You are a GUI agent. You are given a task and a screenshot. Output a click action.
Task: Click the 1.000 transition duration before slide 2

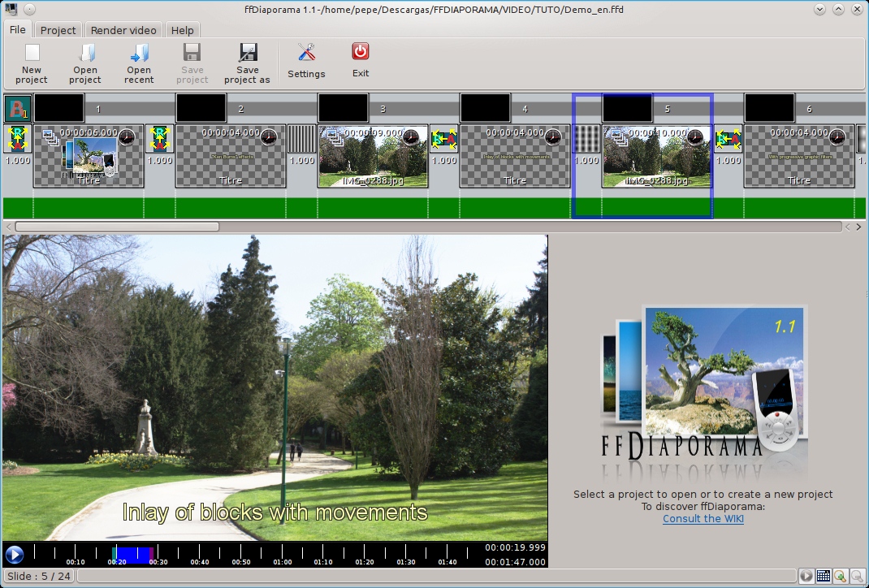click(160, 161)
